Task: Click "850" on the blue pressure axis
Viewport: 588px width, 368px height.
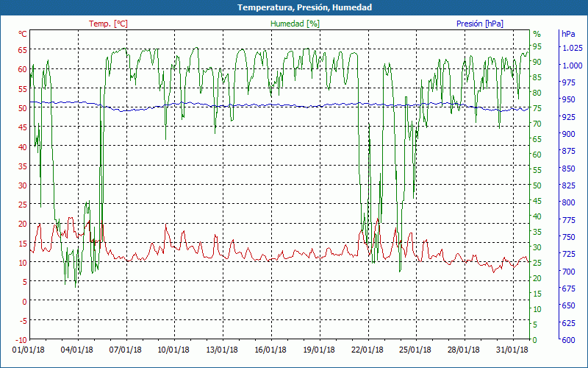Action: coord(568,169)
